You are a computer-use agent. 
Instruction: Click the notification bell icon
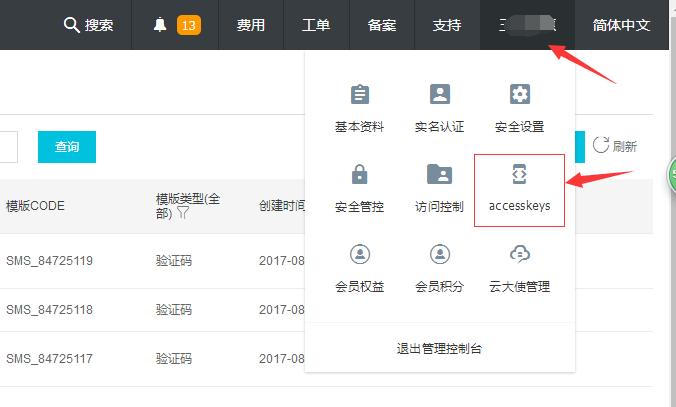click(x=160, y=25)
